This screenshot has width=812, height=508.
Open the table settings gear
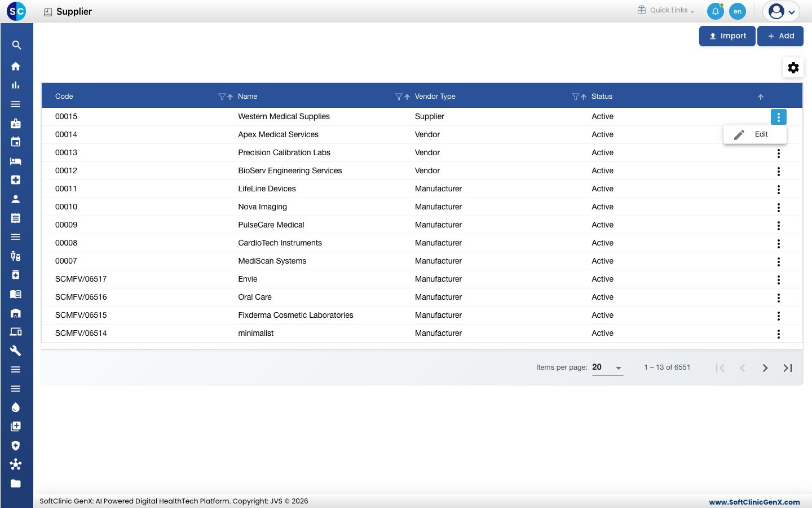click(x=793, y=68)
